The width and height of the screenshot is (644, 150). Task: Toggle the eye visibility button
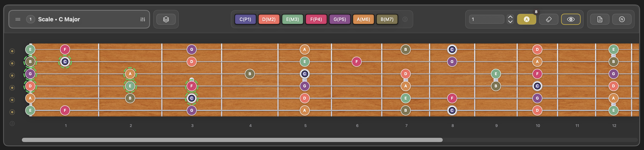tap(571, 19)
